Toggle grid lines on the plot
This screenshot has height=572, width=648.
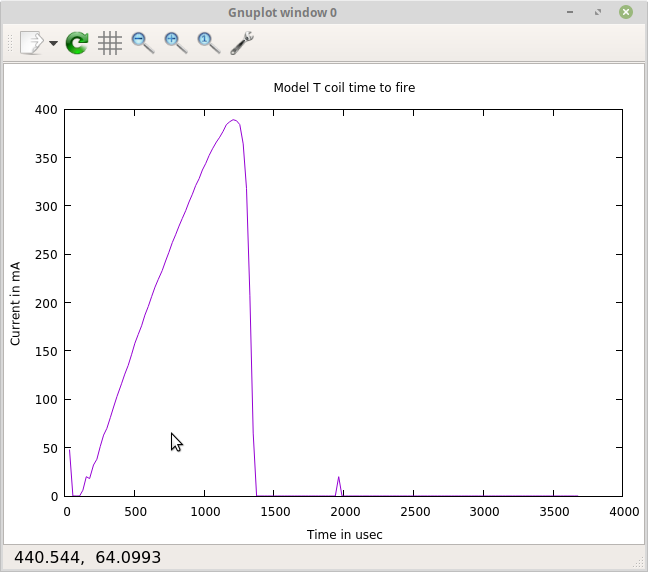(110, 43)
